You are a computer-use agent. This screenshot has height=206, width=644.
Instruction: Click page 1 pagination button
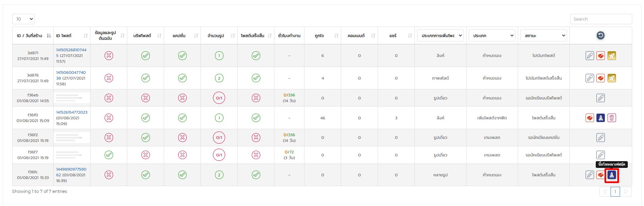pyautogui.click(x=615, y=192)
